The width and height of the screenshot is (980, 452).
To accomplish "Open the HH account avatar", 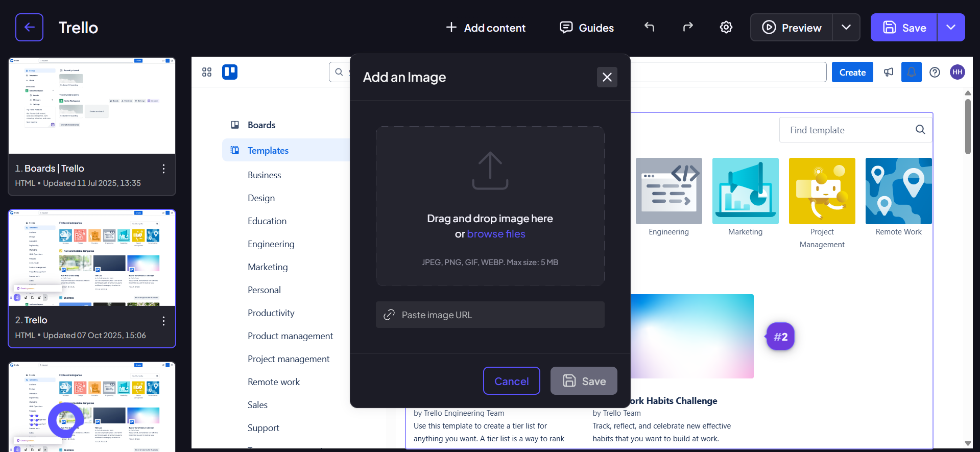I will pos(958,72).
